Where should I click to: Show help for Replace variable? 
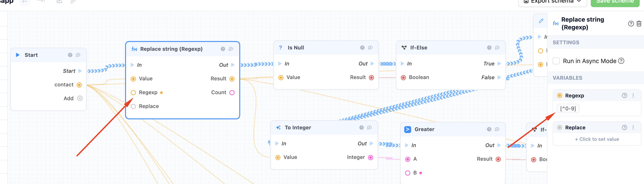624,128
